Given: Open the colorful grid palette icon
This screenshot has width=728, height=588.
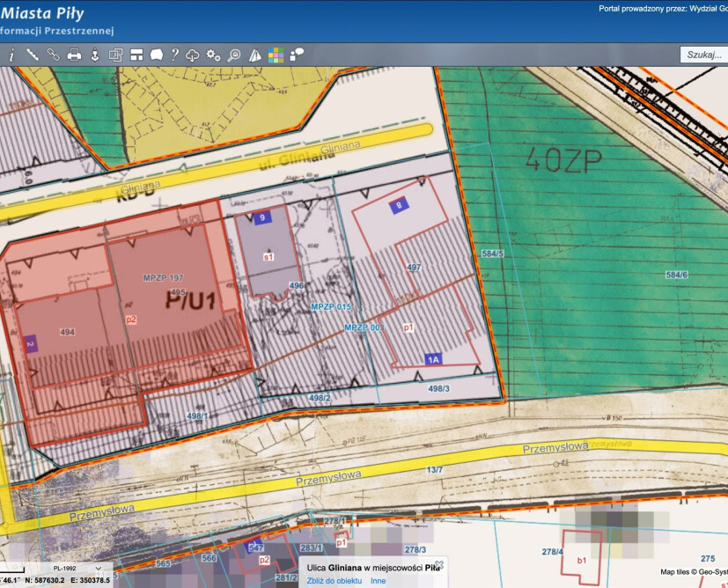Looking at the screenshot, I should pyautogui.click(x=276, y=55).
